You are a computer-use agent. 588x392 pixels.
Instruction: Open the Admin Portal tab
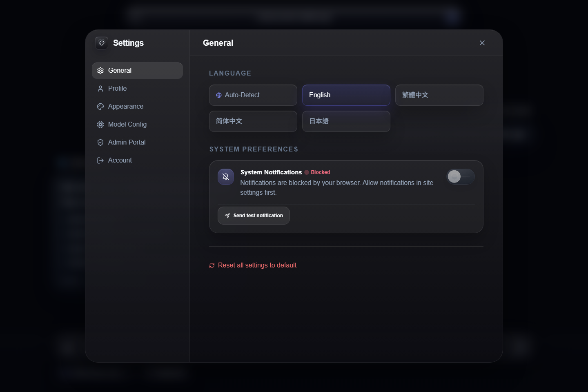pos(137,143)
